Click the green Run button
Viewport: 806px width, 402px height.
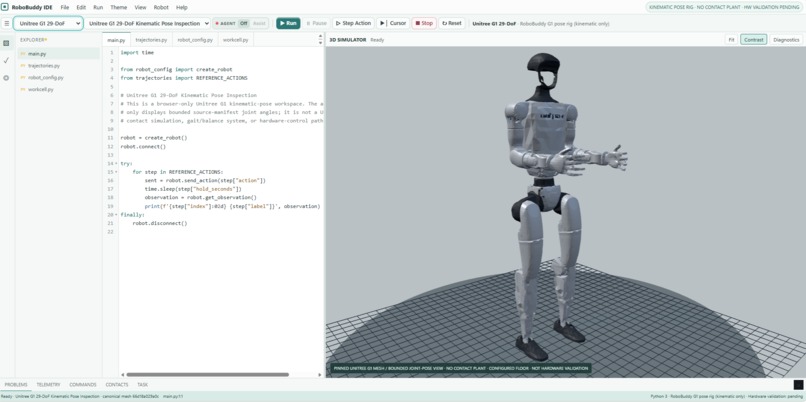tap(288, 23)
